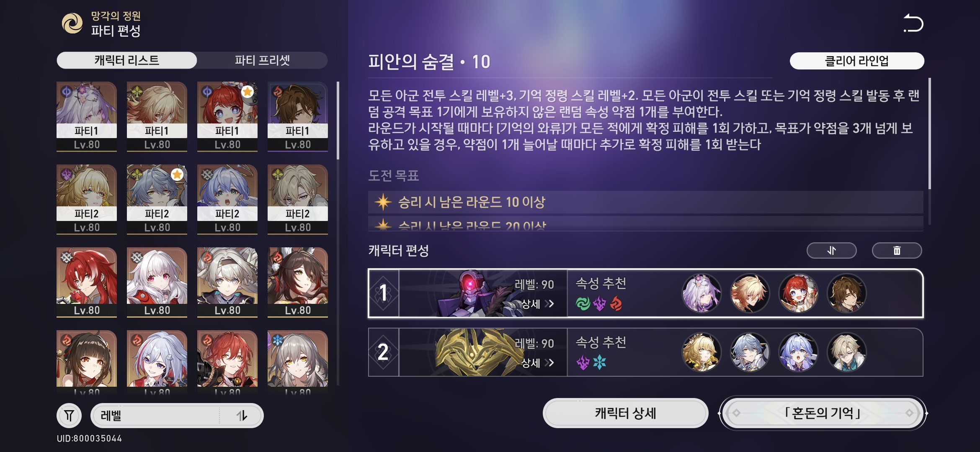Toggle the starred red-haired character 파티1 card
Image resolution: width=980 pixels, height=452 pixels.
click(x=227, y=116)
